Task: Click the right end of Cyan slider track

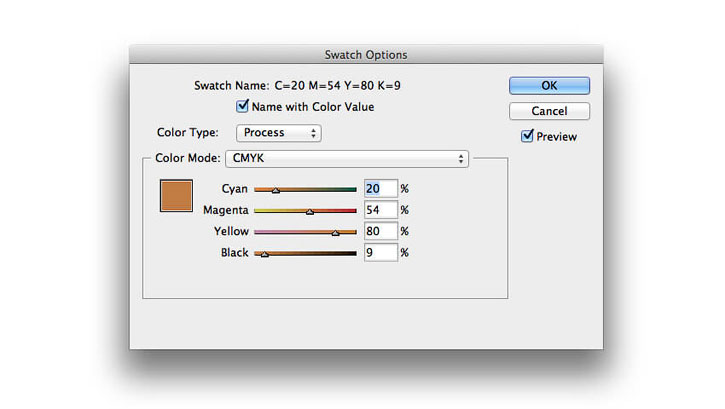Action: coord(354,189)
